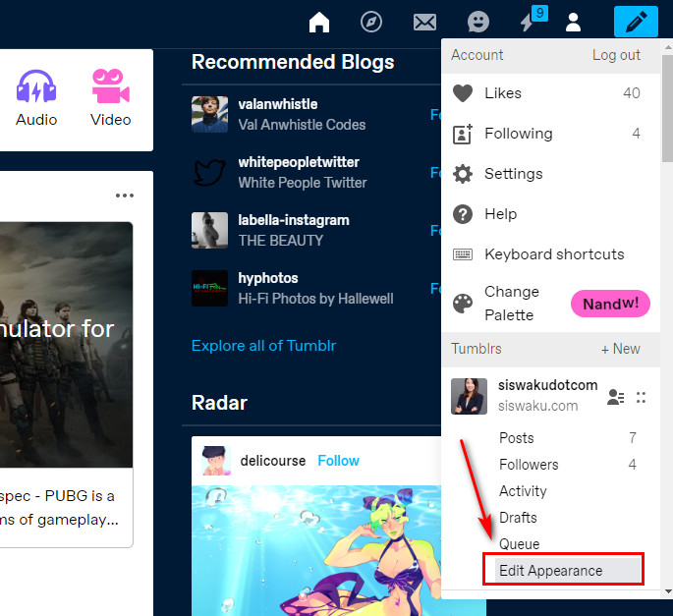Open labella-instagram recommended blog
Screen dimensions: 673x616
pos(294,220)
